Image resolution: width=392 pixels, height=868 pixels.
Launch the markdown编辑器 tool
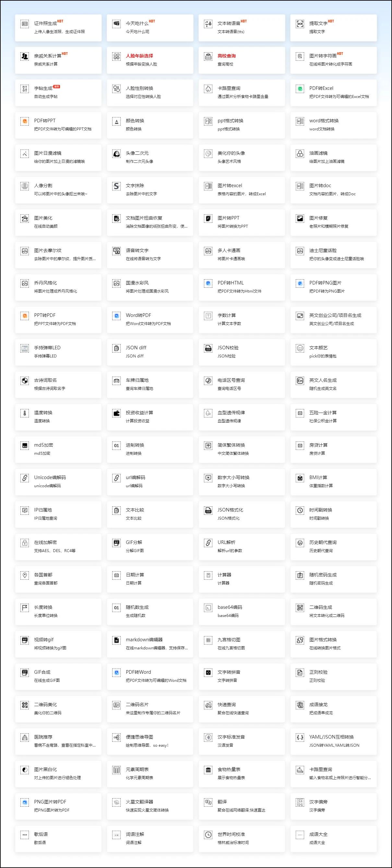[x=144, y=640]
